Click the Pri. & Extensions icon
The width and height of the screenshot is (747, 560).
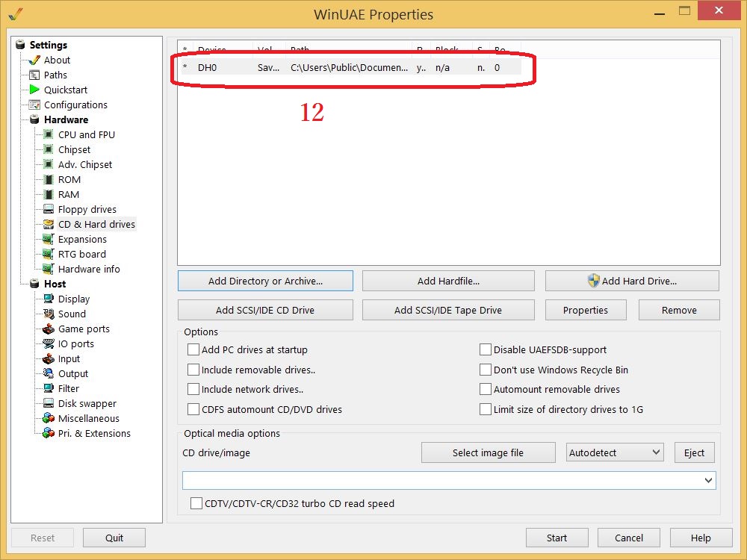pyautogui.click(x=48, y=433)
